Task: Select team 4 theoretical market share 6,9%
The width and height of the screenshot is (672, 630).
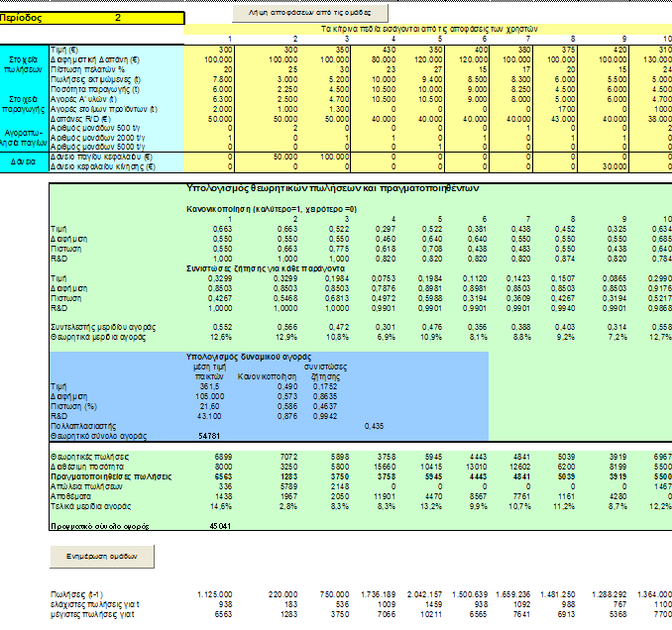Action: (x=387, y=337)
